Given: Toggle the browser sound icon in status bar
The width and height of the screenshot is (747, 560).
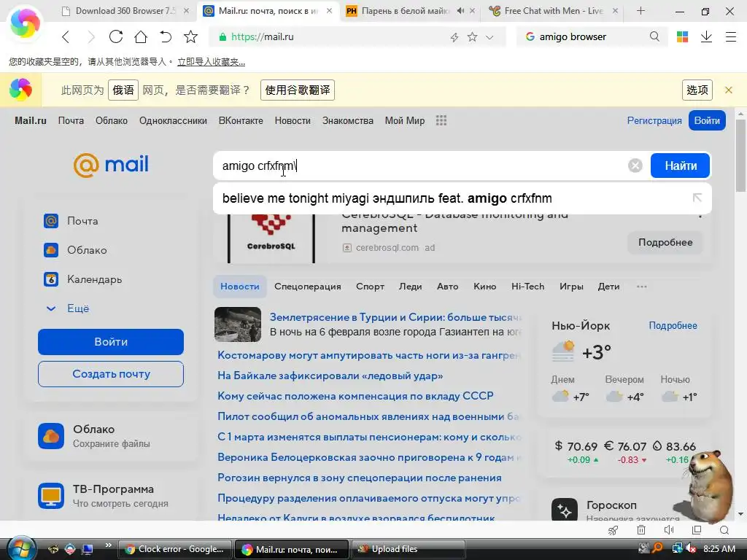Looking at the screenshot, I should (x=669, y=530).
